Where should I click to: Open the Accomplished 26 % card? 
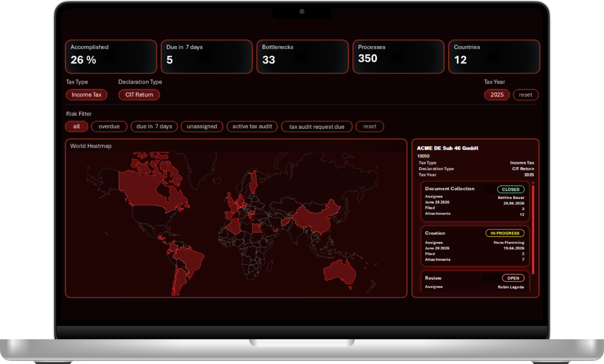(x=110, y=56)
